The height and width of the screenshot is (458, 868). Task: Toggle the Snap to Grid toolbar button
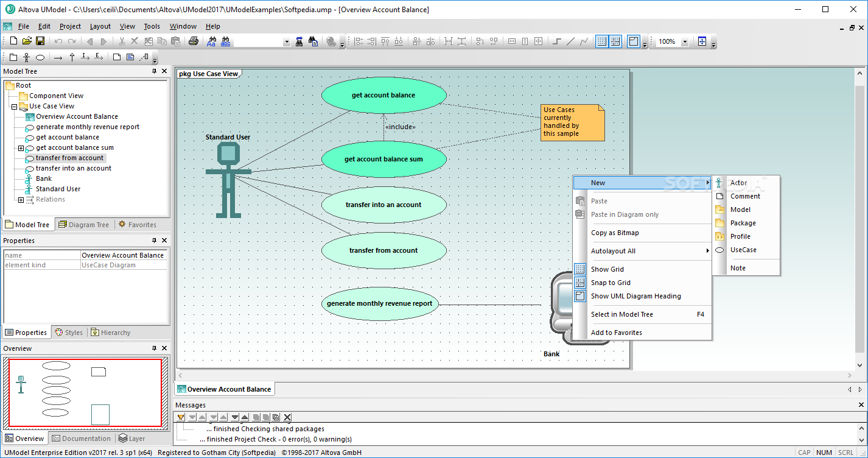coord(615,41)
